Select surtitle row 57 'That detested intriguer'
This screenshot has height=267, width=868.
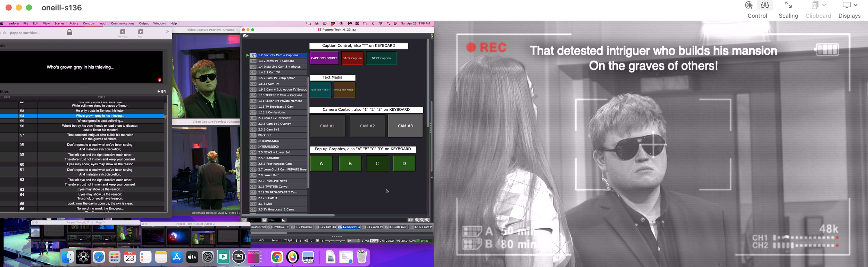pyautogui.click(x=82, y=137)
